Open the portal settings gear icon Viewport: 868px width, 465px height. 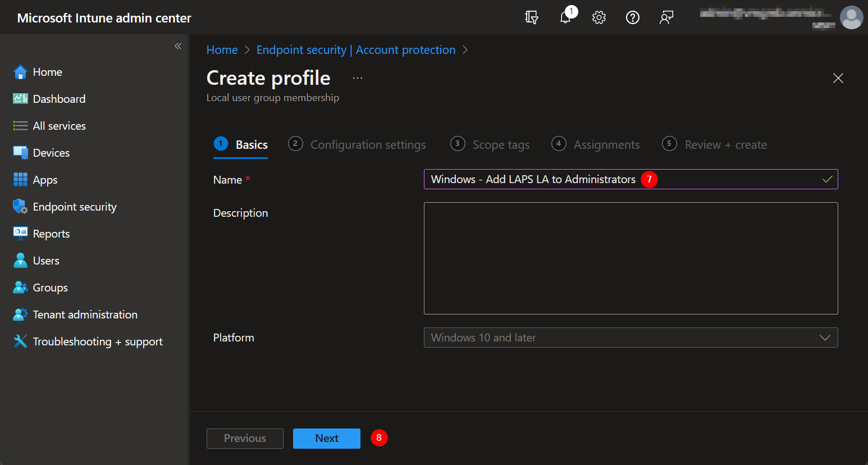tap(599, 17)
